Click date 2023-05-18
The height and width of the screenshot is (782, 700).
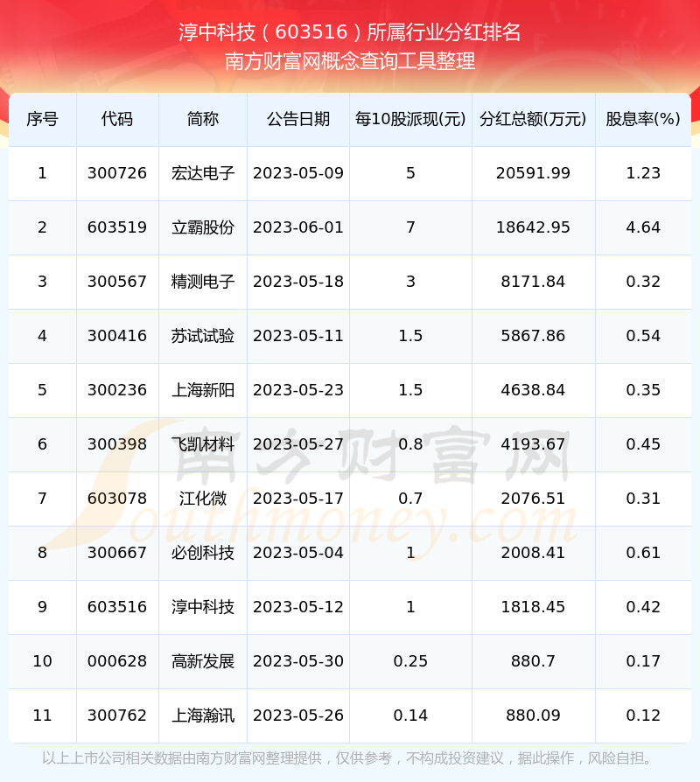tap(298, 282)
